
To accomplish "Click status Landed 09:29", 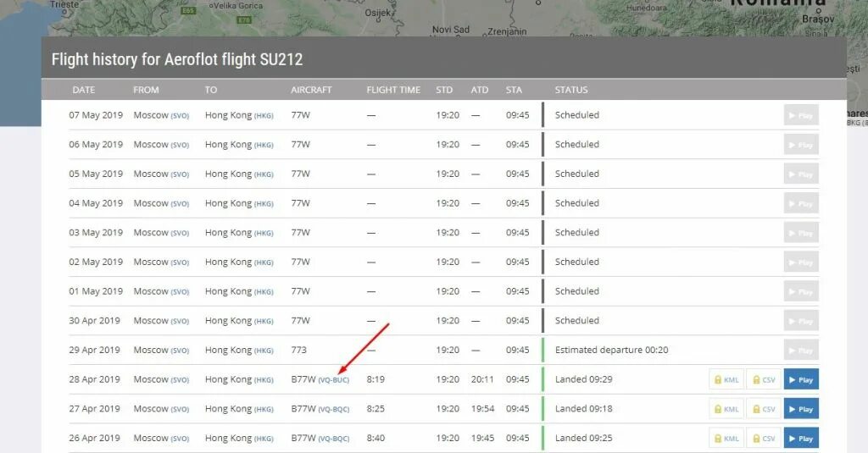I will [583, 378].
